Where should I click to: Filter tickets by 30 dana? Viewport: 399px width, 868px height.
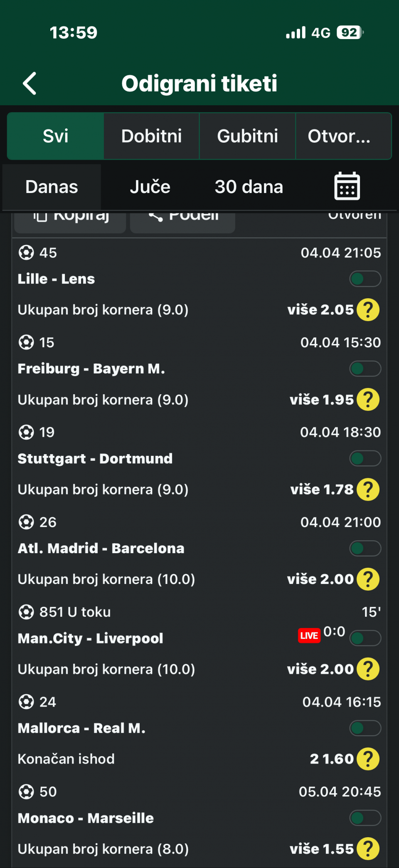(249, 187)
